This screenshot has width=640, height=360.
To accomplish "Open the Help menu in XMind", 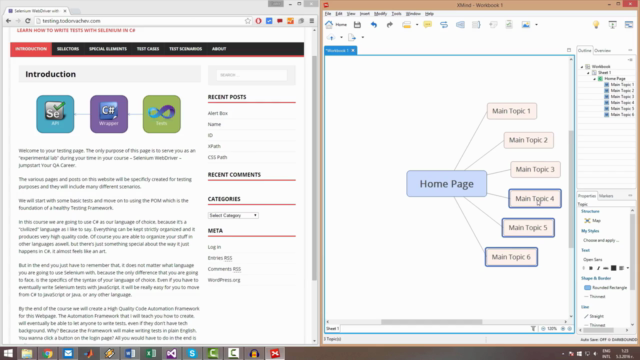I will (429, 14).
